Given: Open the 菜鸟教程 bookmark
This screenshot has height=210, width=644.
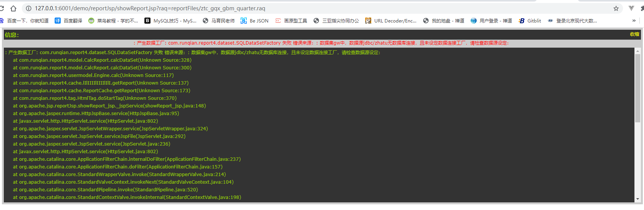Looking at the screenshot, I should tap(113, 21).
